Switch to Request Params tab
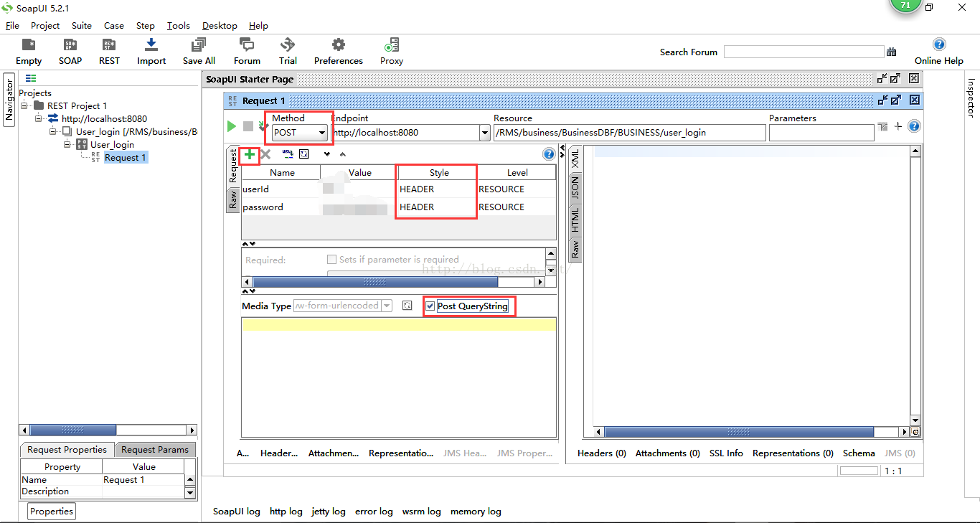The width and height of the screenshot is (980, 523). [155, 450]
